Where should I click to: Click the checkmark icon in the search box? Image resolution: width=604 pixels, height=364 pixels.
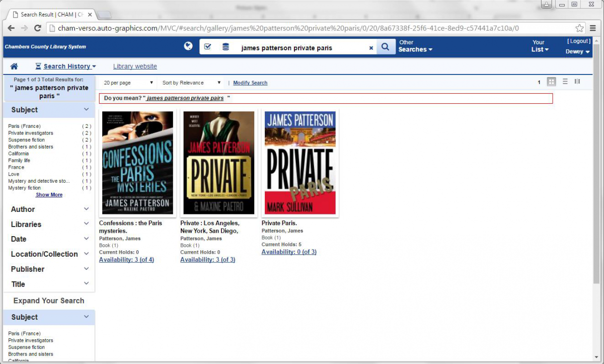pos(208,47)
